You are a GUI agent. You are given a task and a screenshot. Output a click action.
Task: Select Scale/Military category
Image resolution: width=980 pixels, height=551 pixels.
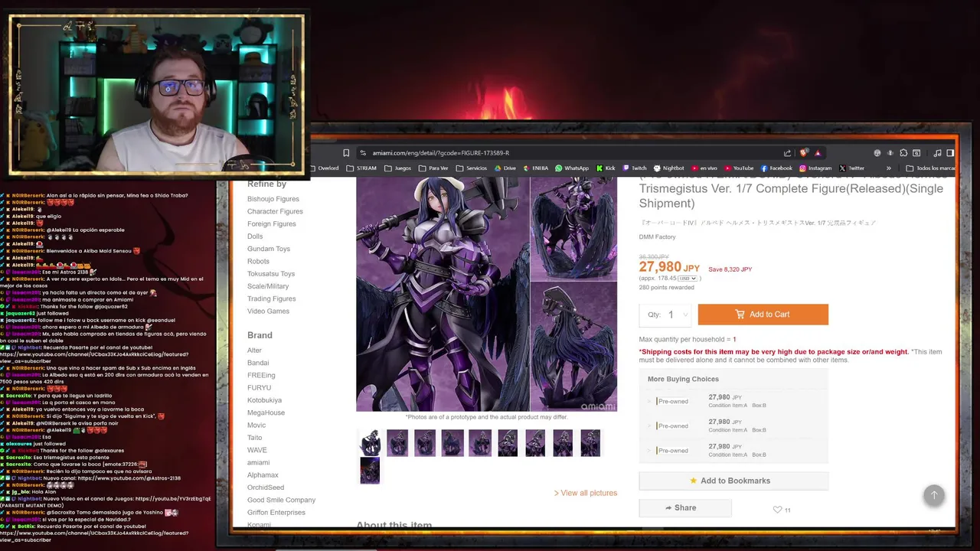coord(268,286)
